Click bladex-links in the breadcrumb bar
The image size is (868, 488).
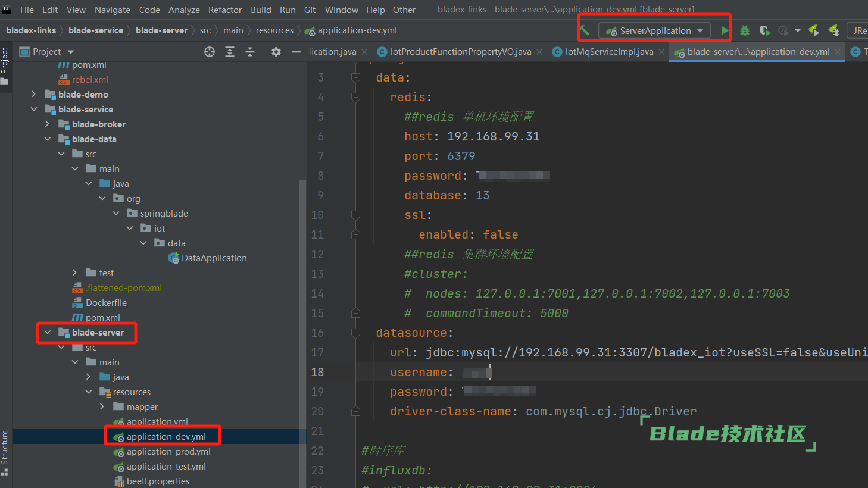click(31, 30)
